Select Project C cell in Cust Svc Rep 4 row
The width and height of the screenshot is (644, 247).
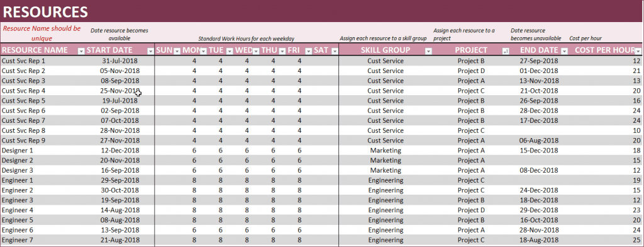point(471,91)
